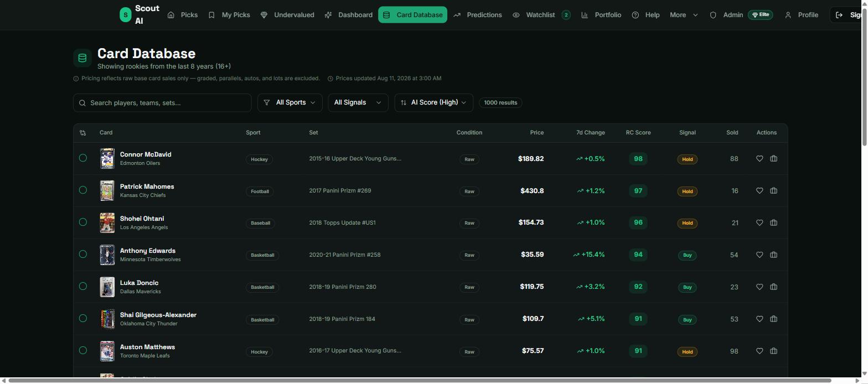The height and width of the screenshot is (384, 868).
Task: Select Anthony Edwards row radio circle
Action: click(83, 255)
